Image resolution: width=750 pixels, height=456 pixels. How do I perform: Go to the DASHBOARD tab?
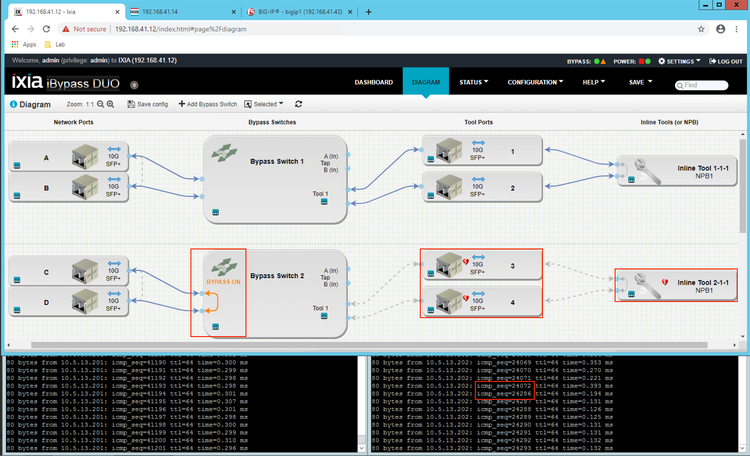[x=373, y=82]
